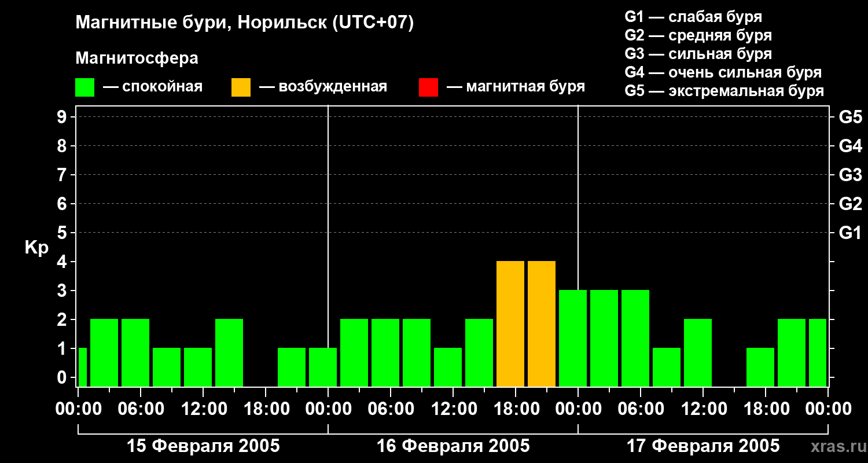The height and width of the screenshot is (463, 868).
Task: Click the '— спокойная' legend label
Action: tap(153, 87)
